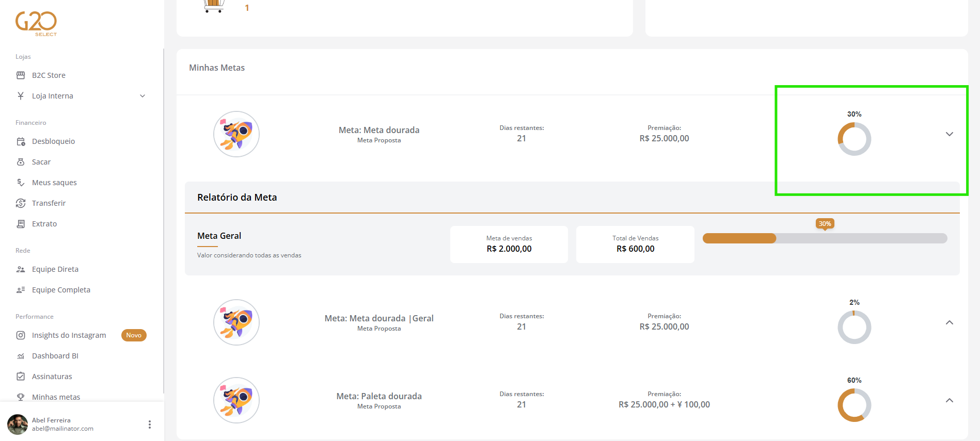Click the Extrato receipt icon

click(x=21, y=224)
